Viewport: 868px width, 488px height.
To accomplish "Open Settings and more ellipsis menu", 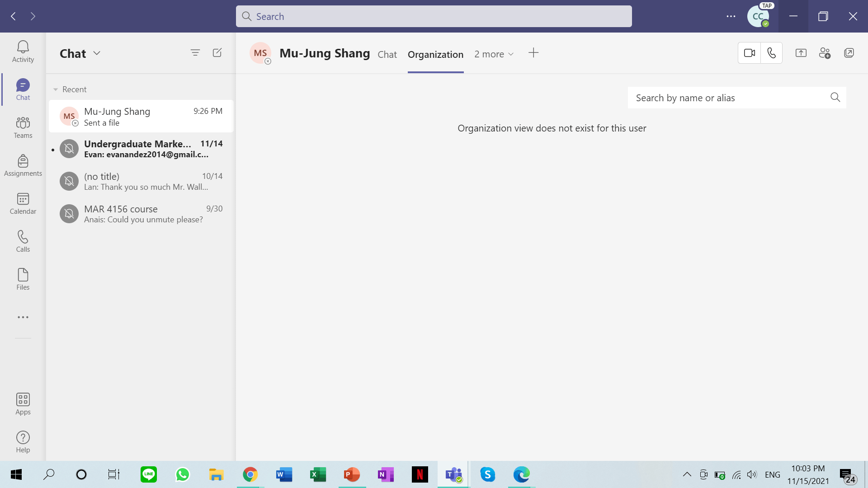I will (731, 16).
